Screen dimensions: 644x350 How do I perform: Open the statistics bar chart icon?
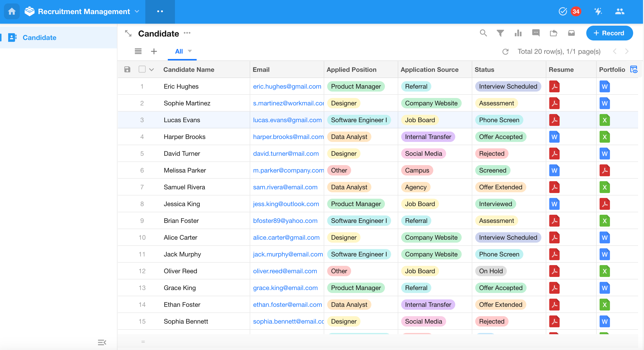pyautogui.click(x=518, y=33)
